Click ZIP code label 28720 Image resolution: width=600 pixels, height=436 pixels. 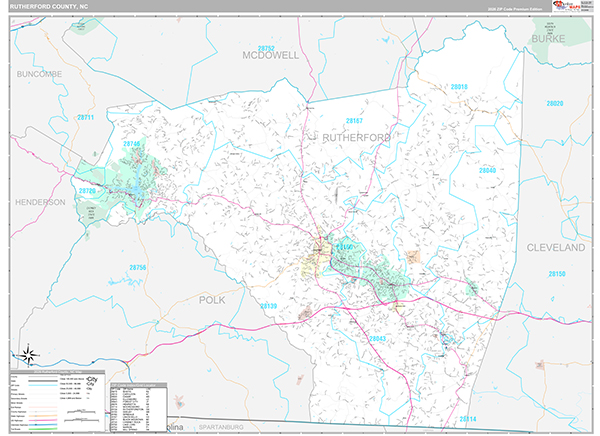click(x=87, y=191)
